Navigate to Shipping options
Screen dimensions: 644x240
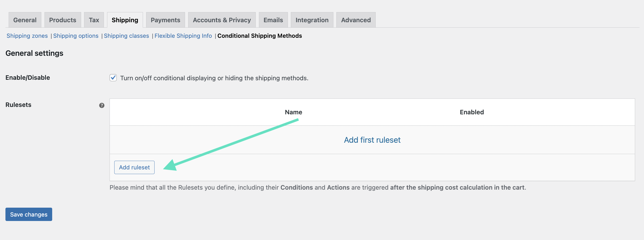(76, 36)
